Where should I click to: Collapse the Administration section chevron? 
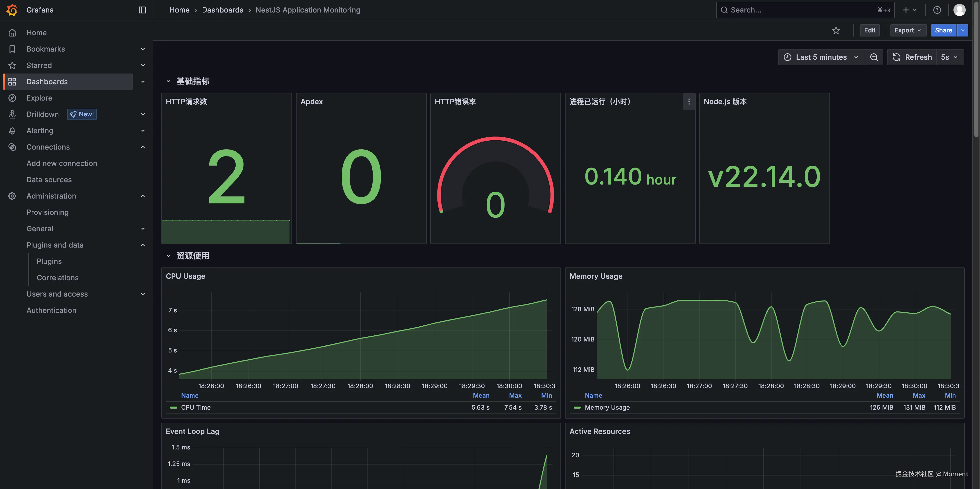tap(143, 196)
